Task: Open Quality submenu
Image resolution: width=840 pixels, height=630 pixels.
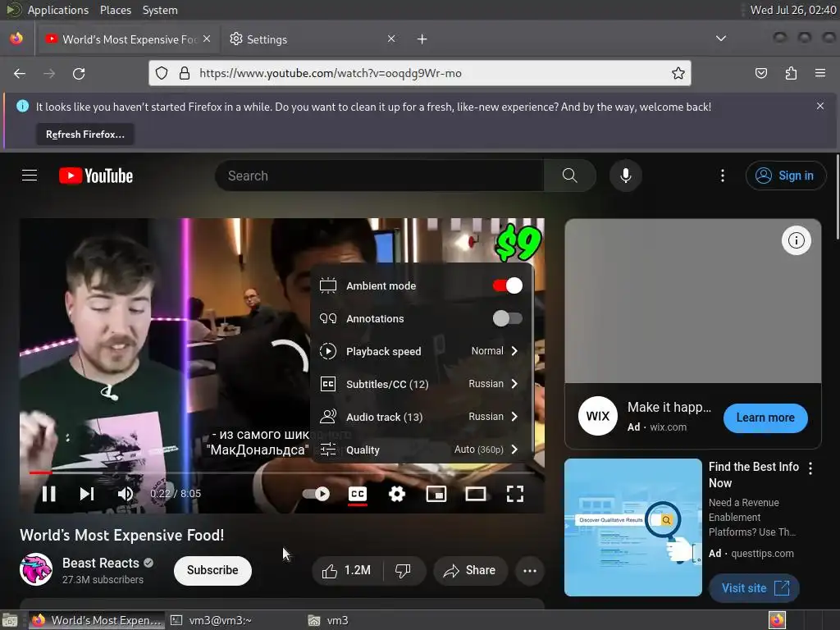Action: point(421,450)
